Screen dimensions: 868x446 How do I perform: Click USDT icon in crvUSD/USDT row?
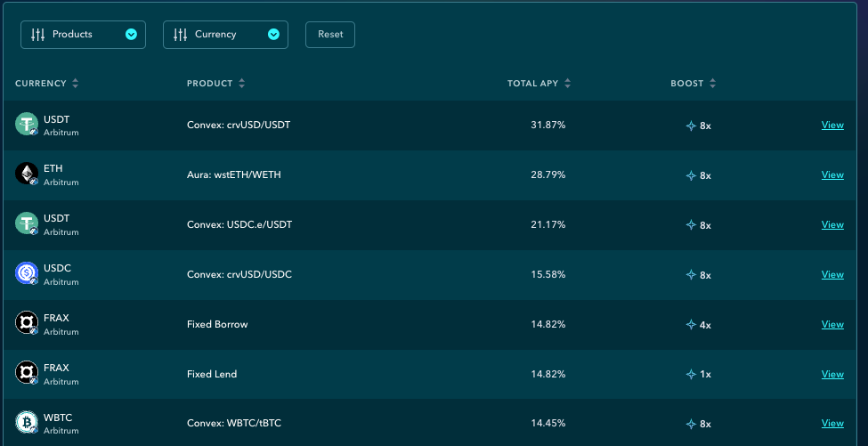tap(27, 124)
